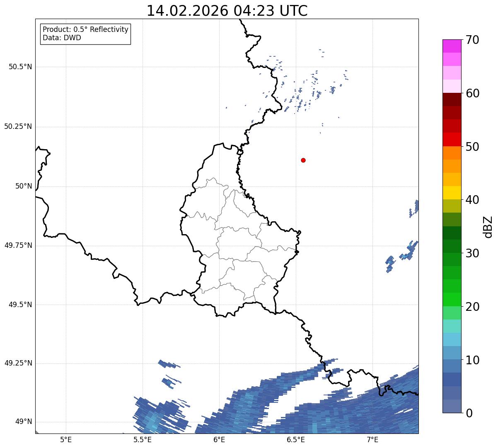498x448 pixels.
Task: Click the 5.5°E longitude label
Action: pyautogui.click(x=143, y=439)
